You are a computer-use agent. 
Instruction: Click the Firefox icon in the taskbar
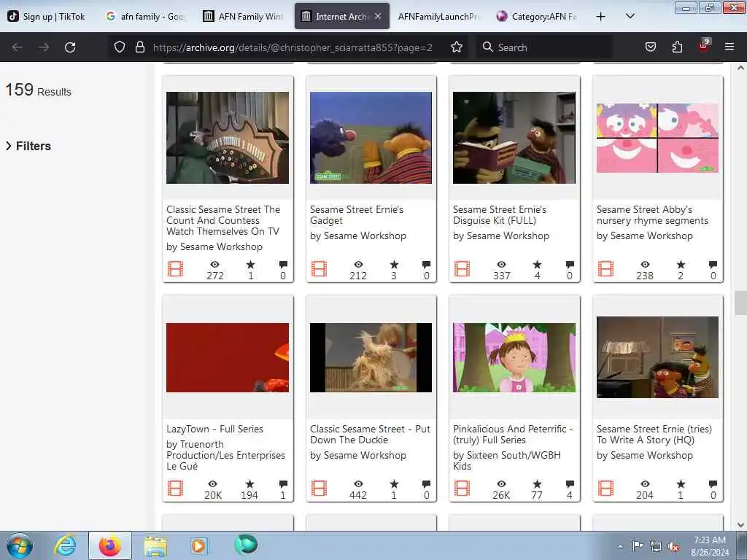(x=110, y=545)
